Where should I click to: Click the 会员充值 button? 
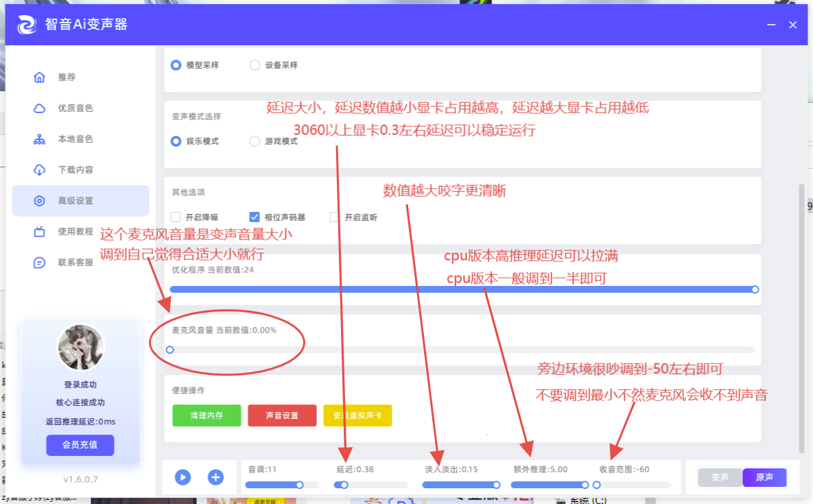[80, 445]
